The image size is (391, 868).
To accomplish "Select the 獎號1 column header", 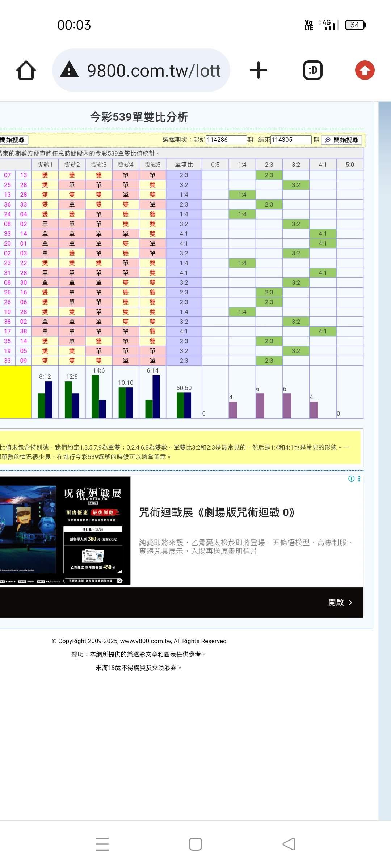I will click(x=45, y=165).
